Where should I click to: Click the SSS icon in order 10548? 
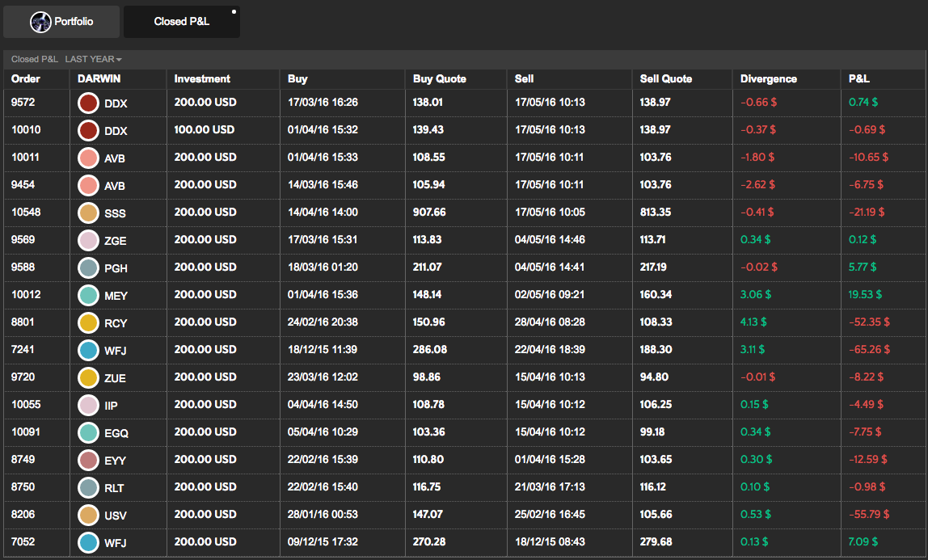point(88,213)
